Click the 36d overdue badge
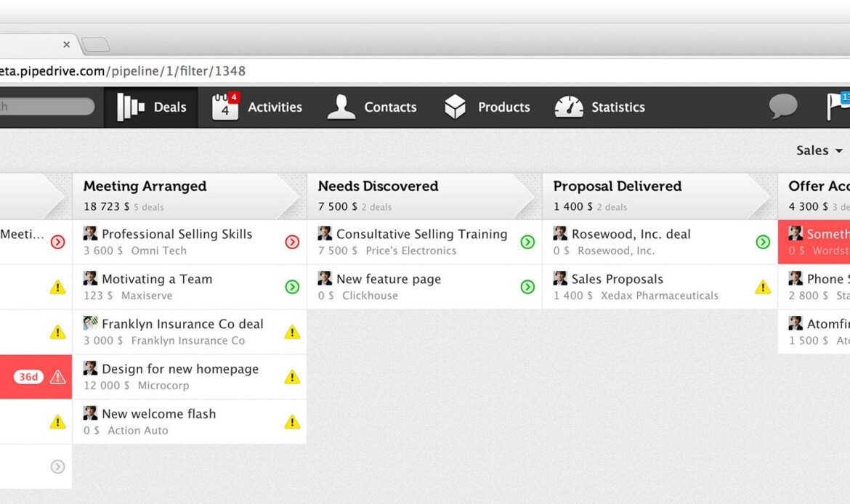The height and width of the screenshot is (504, 850). [28, 377]
